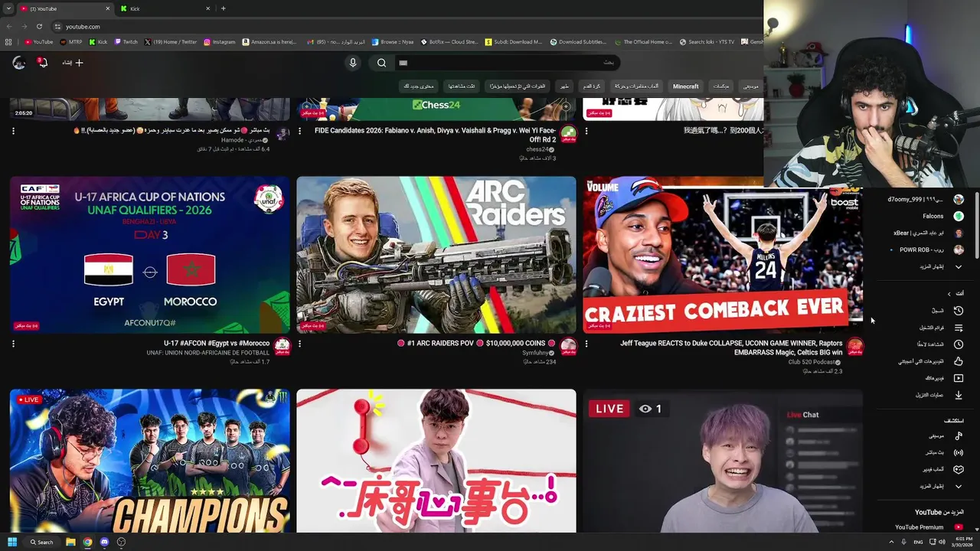The image size is (980, 551).
Task: Open Your videos play icon in sidebar
Action: pyautogui.click(x=959, y=378)
